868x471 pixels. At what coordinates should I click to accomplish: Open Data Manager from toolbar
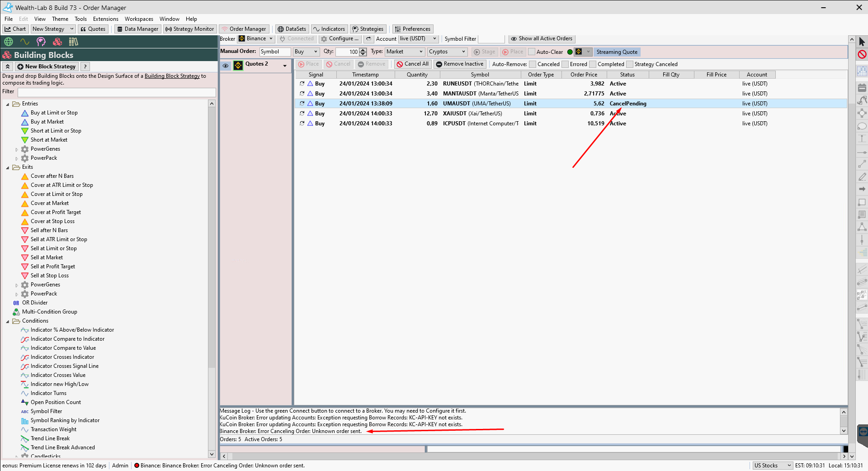click(x=137, y=29)
